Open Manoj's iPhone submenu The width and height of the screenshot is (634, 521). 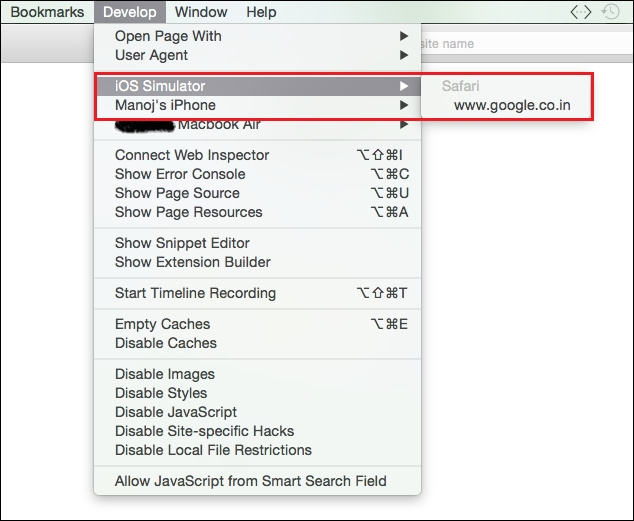tap(258, 105)
